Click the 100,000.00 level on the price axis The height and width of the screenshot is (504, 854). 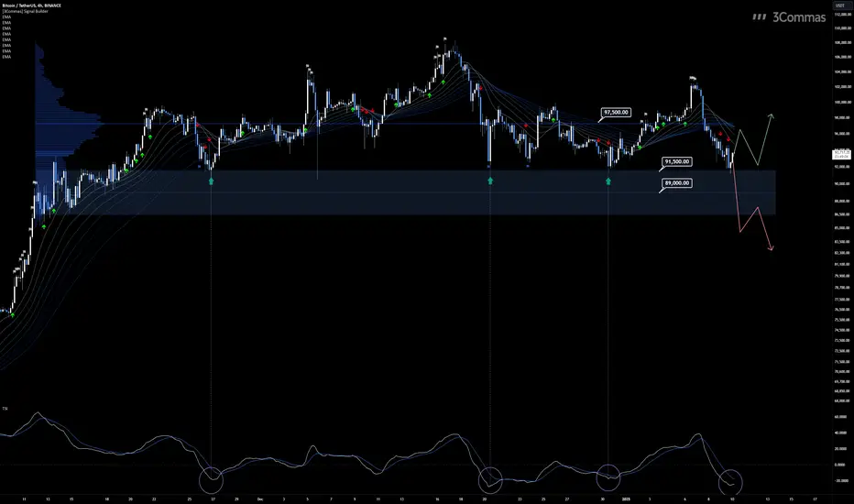pos(842,102)
